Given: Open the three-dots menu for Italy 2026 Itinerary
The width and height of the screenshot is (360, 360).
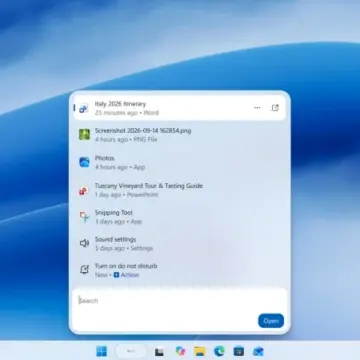Looking at the screenshot, I should pyautogui.click(x=257, y=108).
